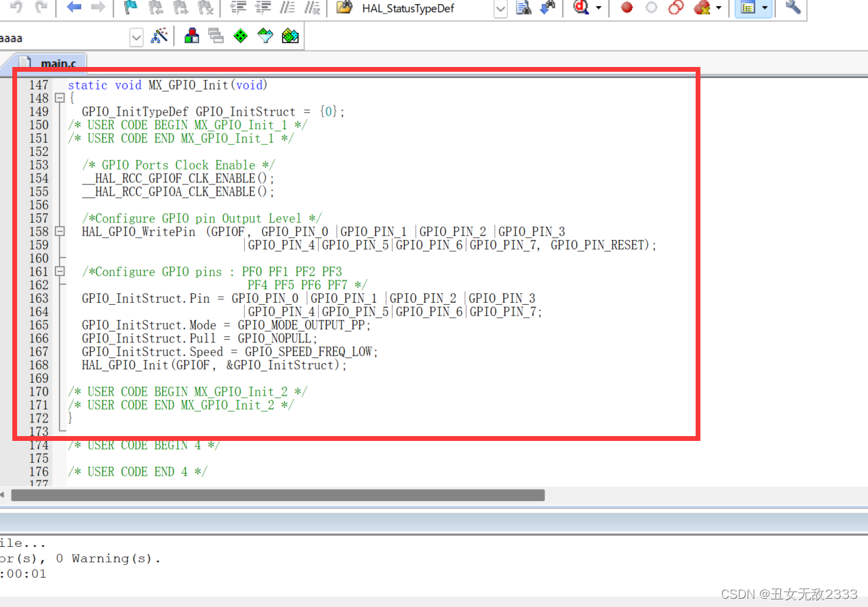Image resolution: width=868 pixels, height=607 pixels.
Task: Navigate backward with the blue left arrow
Action: pyautogui.click(x=74, y=8)
